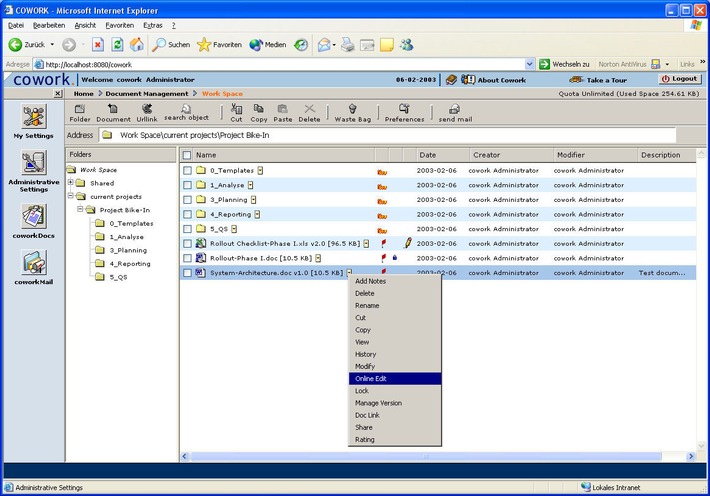Check the Rollout-Phase I.doc checkbox
This screenshot has height=496, width=710.
(x=187, y=258)
